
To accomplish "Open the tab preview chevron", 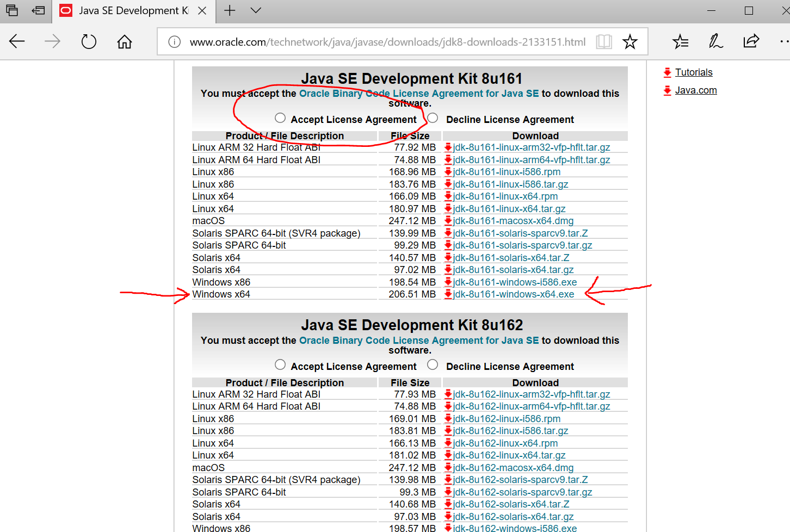I will [x=256, y=10].
